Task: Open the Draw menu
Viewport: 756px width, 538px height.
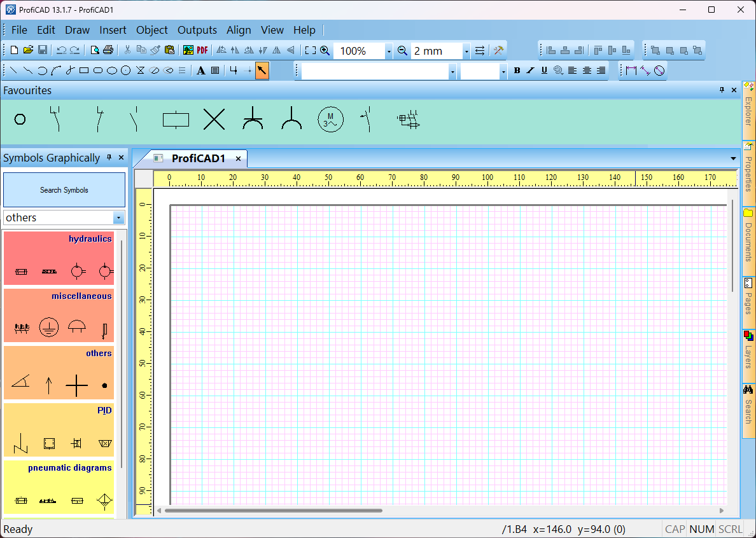Action: pyautogui.click(x=77, y=30)
